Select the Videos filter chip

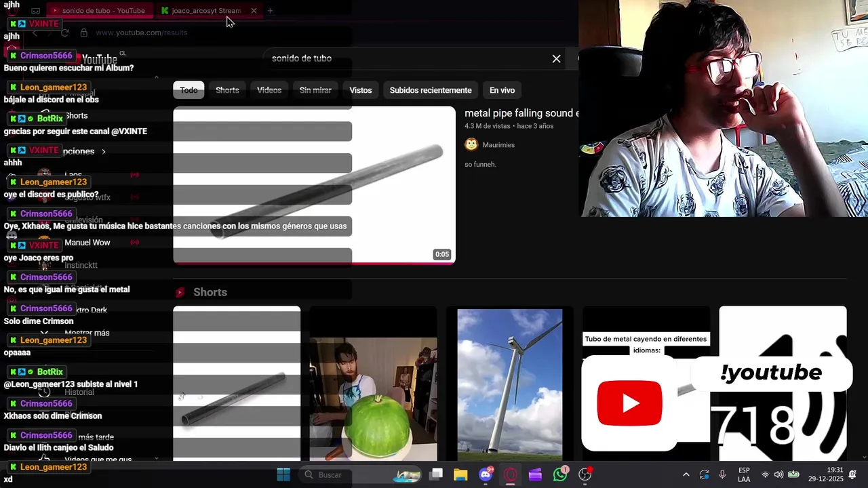[269, 90]
